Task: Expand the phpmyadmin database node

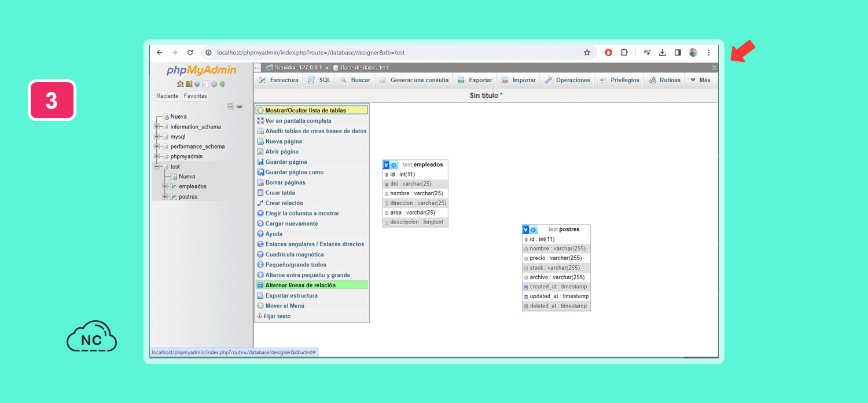Action: click(x=157, y=156)
